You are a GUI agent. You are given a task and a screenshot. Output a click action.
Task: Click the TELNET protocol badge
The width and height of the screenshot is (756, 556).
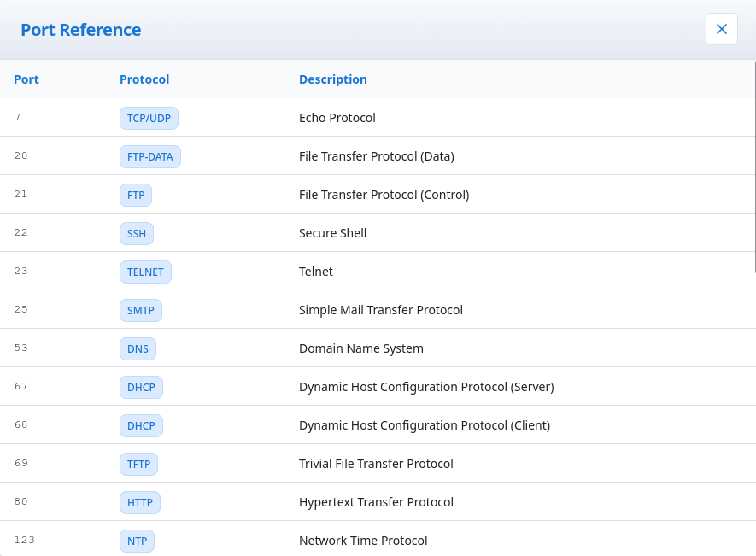[145, 272]
